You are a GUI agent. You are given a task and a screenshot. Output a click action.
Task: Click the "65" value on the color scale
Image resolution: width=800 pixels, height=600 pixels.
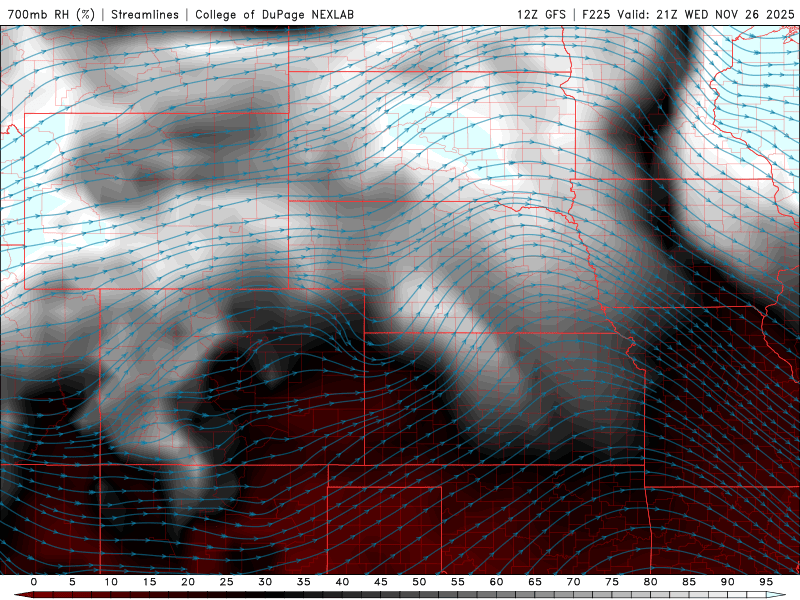coord(535,582)
